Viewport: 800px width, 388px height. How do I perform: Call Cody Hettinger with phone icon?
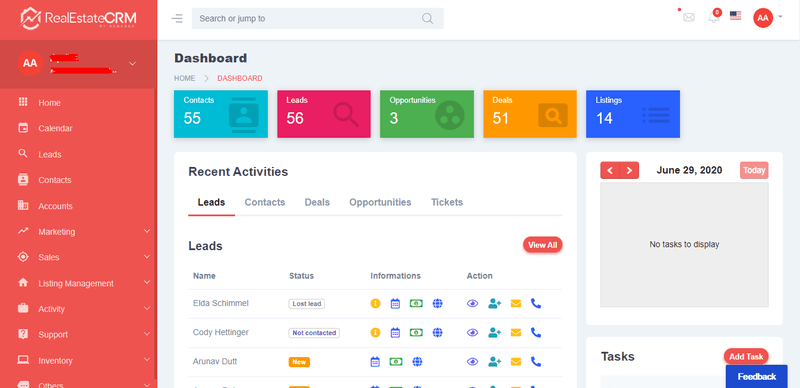pos(536,332)
